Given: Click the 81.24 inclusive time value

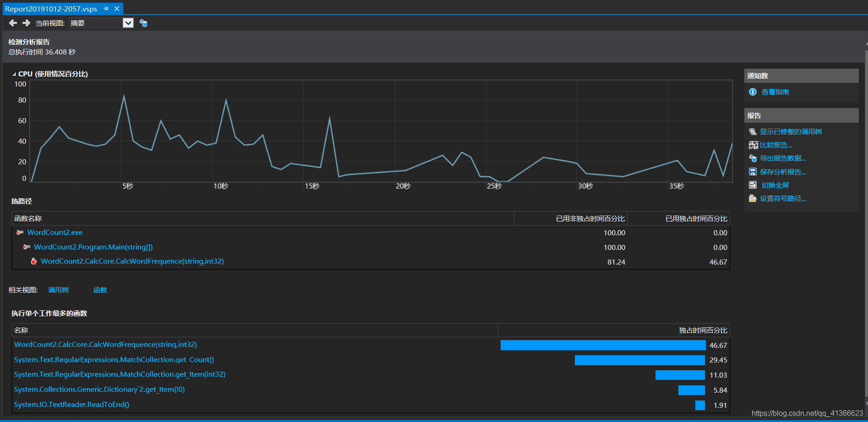Looking at the screenshot, I should click(616, 262).
